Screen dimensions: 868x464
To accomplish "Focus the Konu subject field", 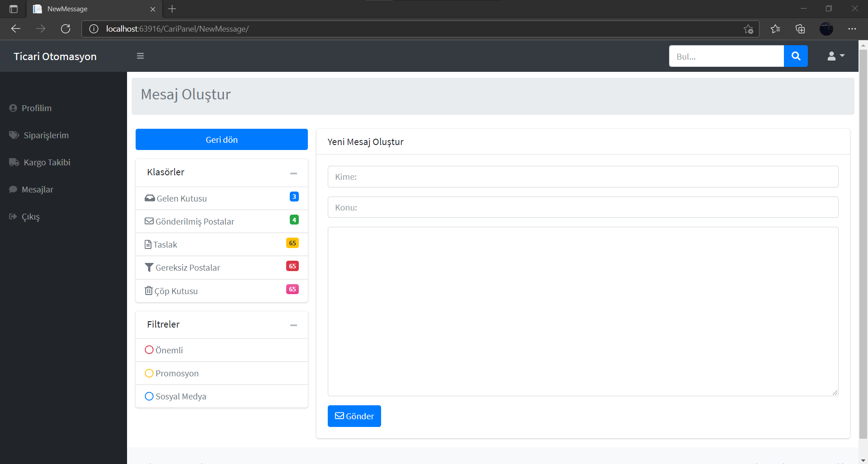I will click(x=583, y=207).
